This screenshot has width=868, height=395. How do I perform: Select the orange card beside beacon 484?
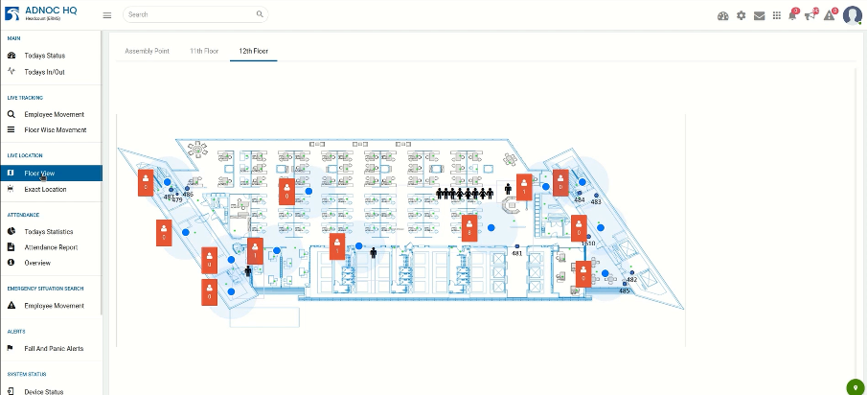[560, 183]
